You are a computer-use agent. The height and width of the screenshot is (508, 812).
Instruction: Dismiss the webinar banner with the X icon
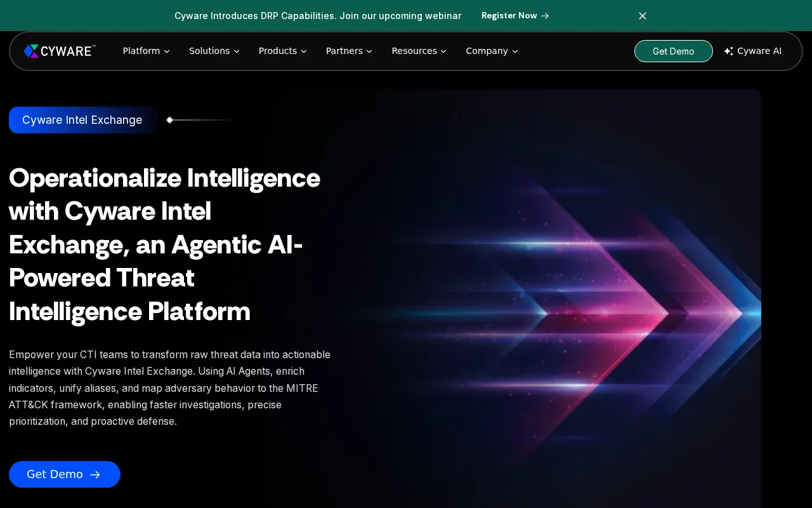point(643,16)
